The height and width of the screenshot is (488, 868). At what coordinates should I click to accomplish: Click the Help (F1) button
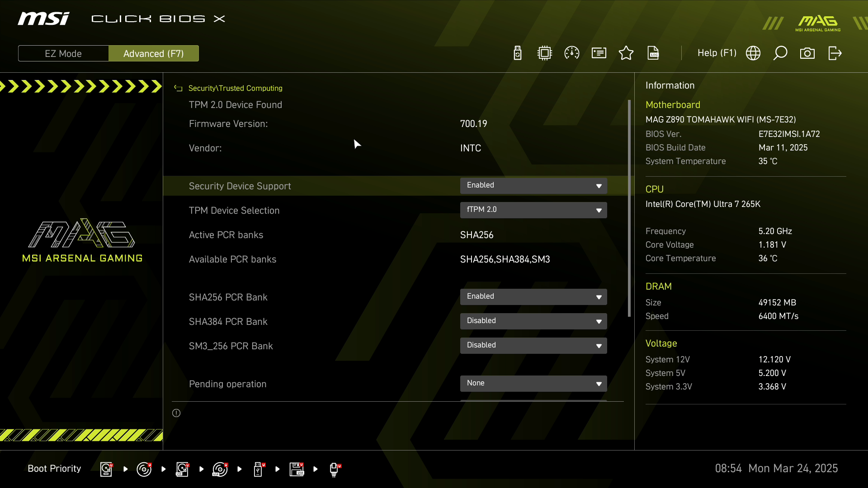pos(717,53)
